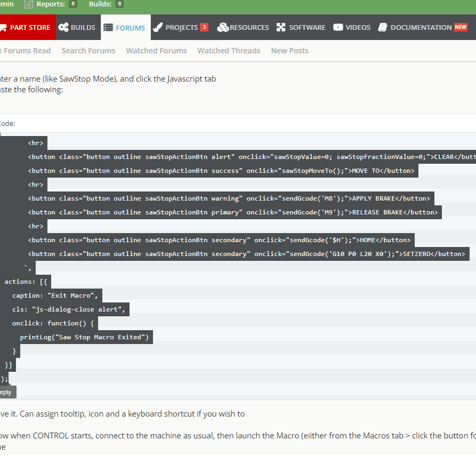View Watched Threads
Image resolution: width=476 pixels, height=455 pixels.
click(229, 51)
